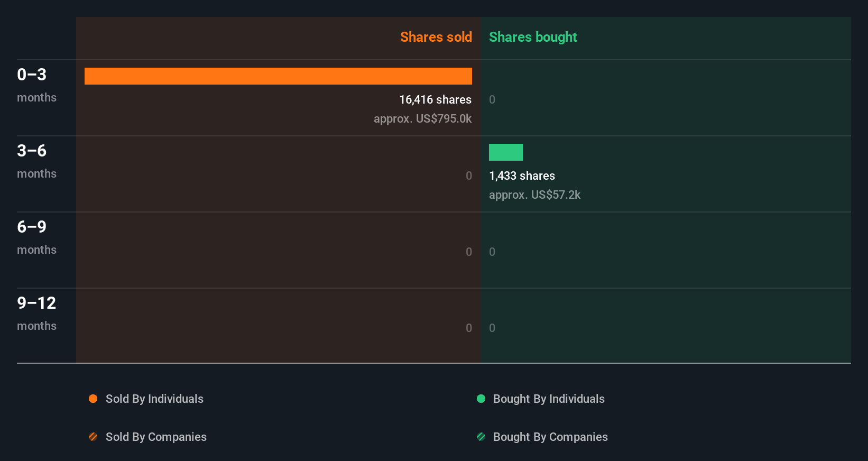
Task: Click the zero sold value in 6–9 months row
Action: tap(469, 252)
